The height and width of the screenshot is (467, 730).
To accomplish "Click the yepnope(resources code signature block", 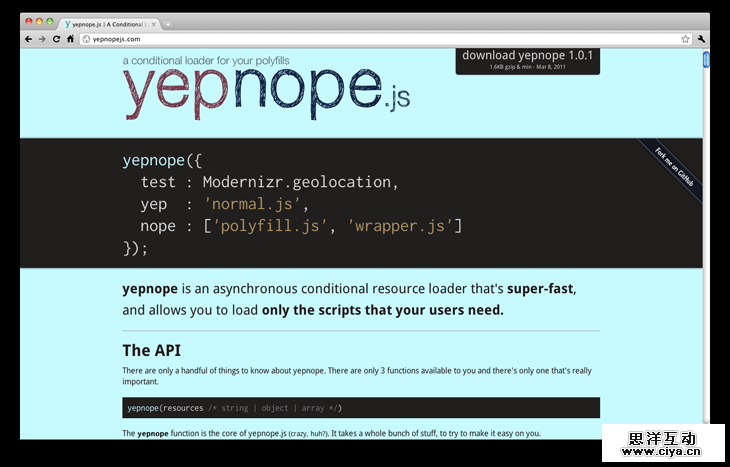I will [x=361, y=408].
